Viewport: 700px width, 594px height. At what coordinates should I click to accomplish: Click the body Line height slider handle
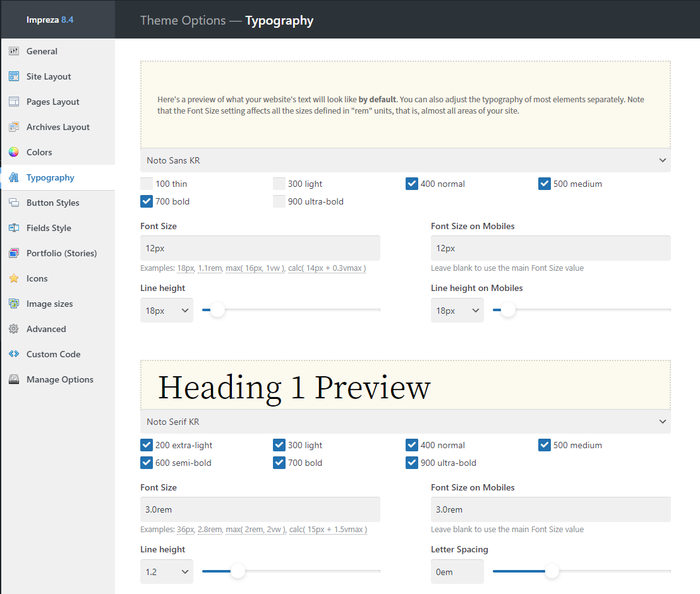(217, 309)
